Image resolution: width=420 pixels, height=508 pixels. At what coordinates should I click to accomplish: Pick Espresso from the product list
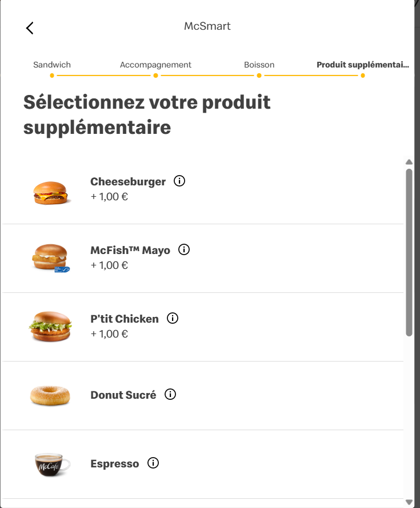coord(115,464)
